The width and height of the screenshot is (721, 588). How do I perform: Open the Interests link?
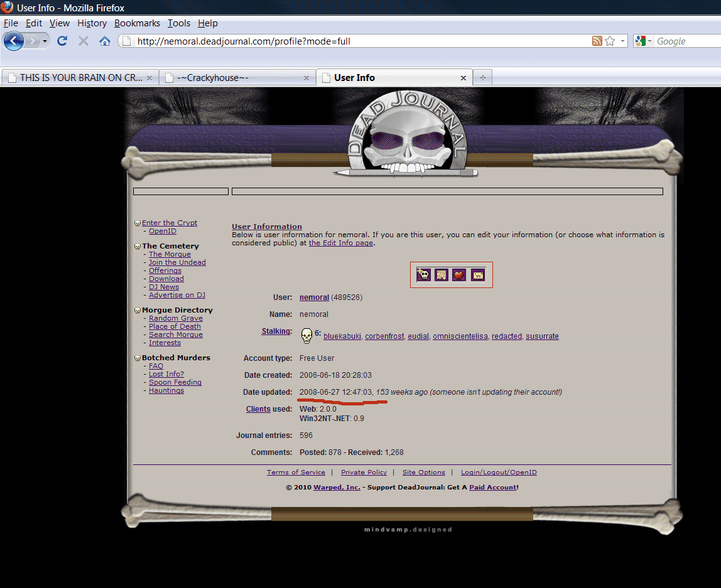165,343
